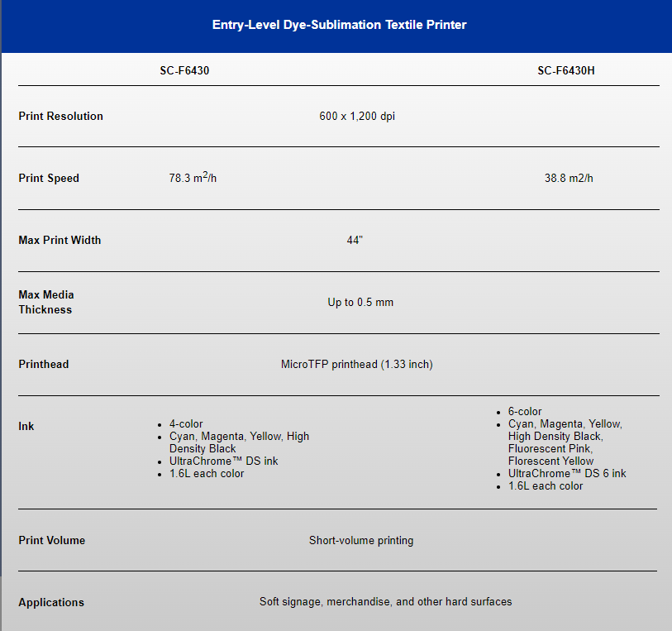Click the "6-color" bullet item
672x631 pixels.
[x=525, y=411]
